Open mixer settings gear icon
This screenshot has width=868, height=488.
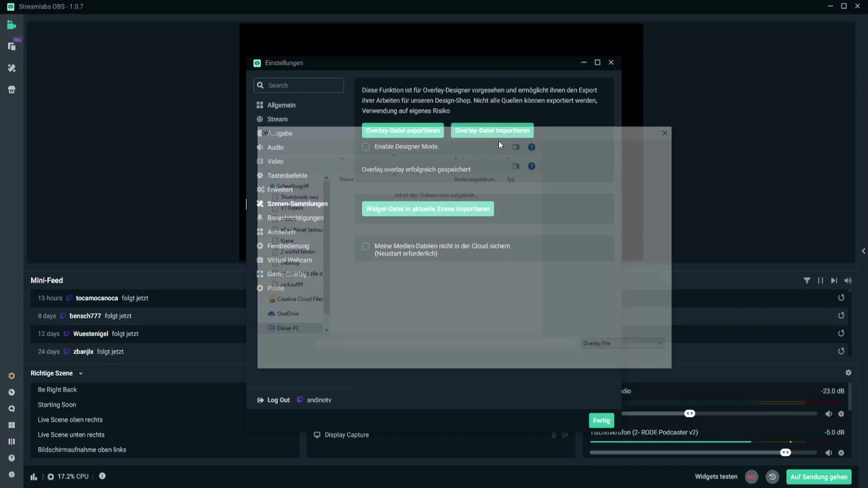pos(848,373)
